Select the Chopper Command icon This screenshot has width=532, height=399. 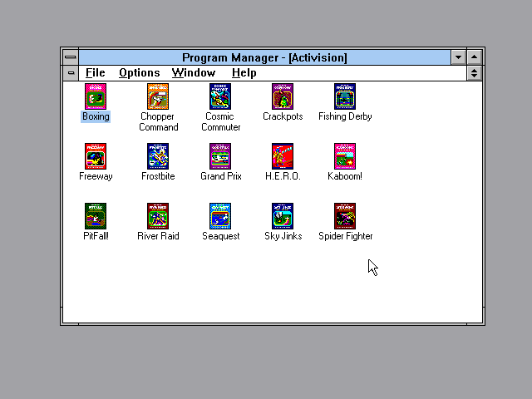click(x=158, y=96)
